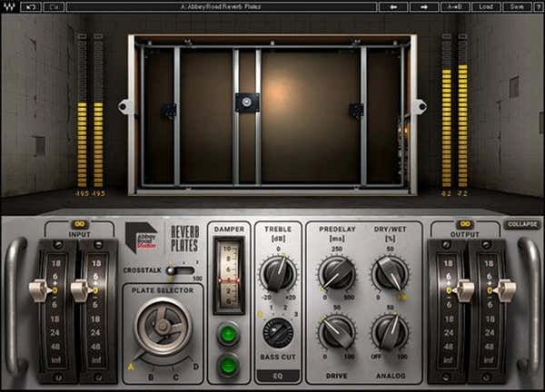Reset the left input meter peak value

(x=82, y=193)
